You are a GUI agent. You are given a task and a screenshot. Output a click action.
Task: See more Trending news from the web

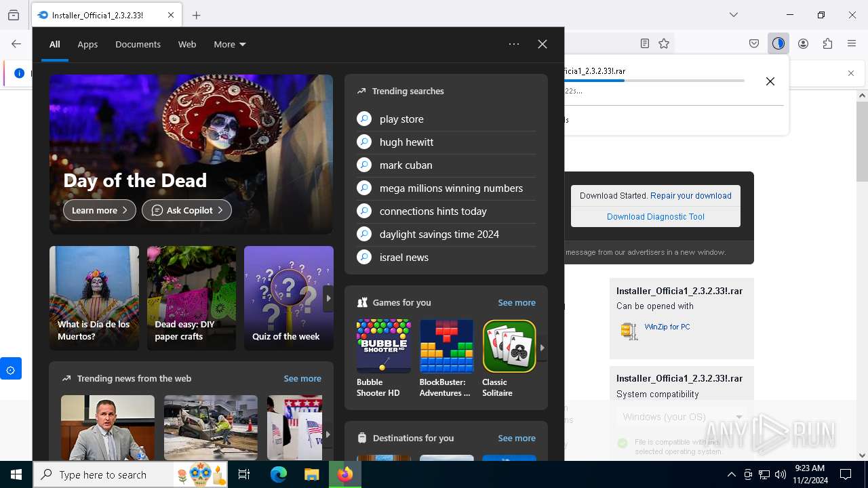pos(302,378)
